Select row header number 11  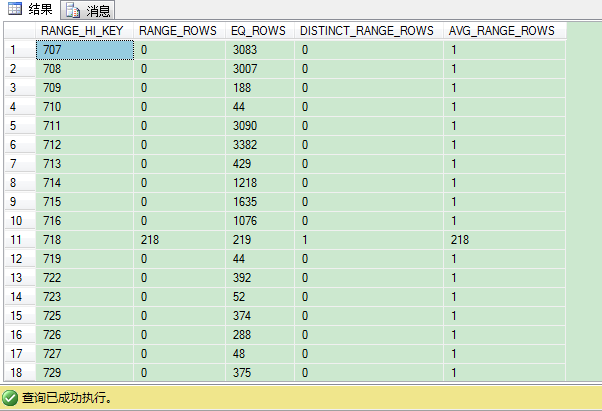(x=20, y=240)
